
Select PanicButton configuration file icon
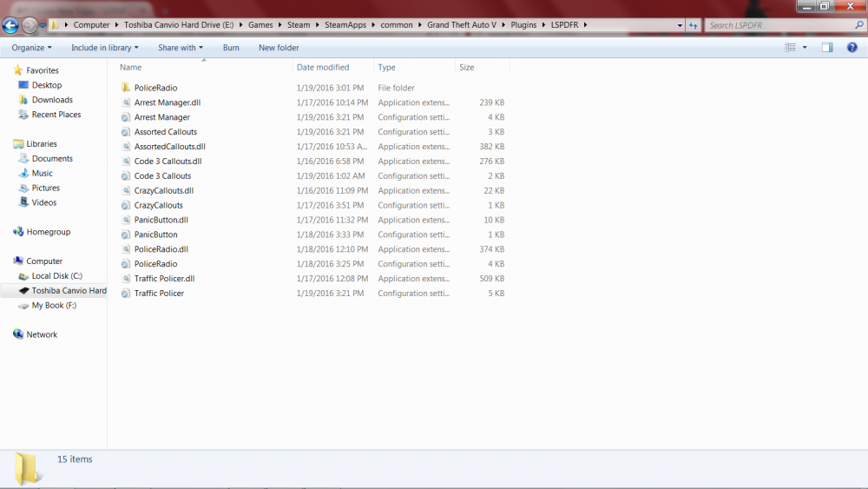tap(126, 235)
